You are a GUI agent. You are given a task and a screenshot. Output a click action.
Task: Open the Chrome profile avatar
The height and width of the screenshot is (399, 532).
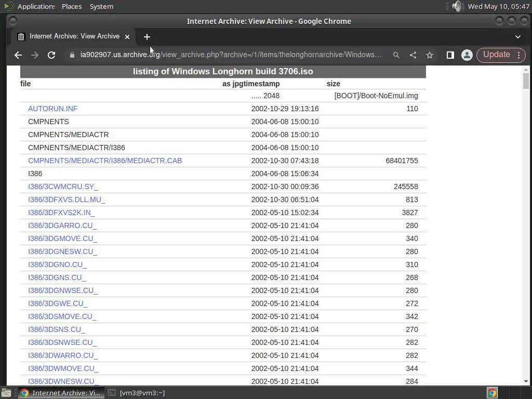pos(467,55)
